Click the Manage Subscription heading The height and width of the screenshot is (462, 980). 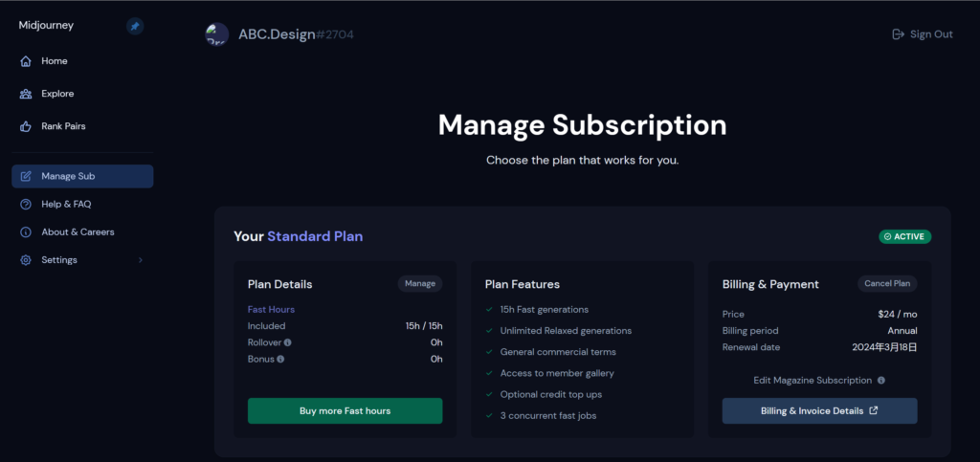coord(583,125)
